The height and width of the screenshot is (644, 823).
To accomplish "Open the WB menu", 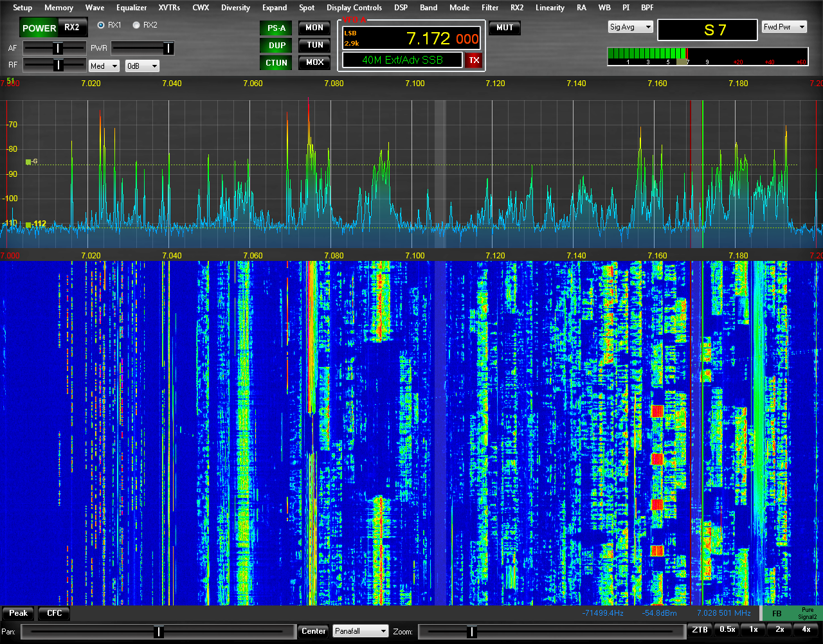I will 604,8.
